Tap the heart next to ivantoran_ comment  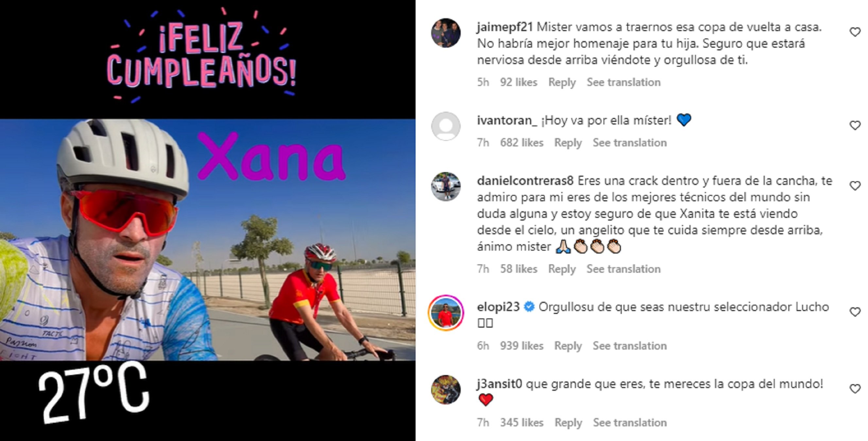[x=855, y=125]
